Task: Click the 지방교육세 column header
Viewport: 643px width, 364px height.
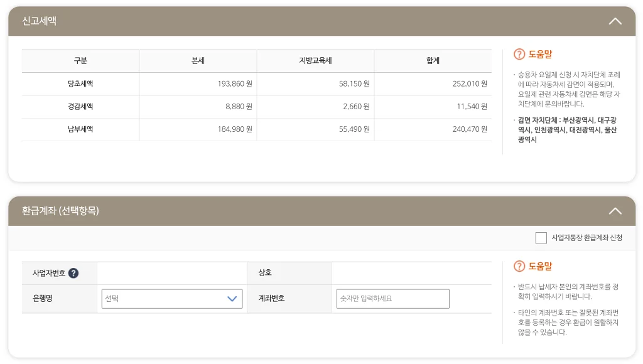Action: click(315, 61)
